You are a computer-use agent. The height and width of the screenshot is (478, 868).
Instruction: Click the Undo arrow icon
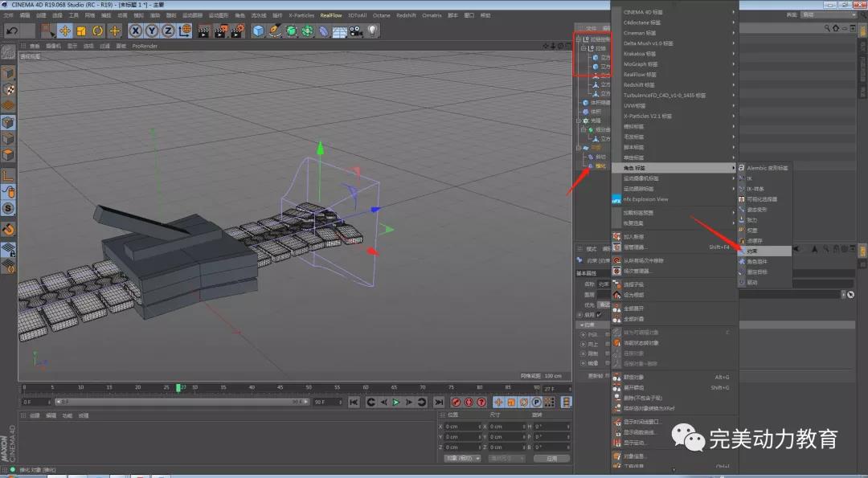(12, 31)
